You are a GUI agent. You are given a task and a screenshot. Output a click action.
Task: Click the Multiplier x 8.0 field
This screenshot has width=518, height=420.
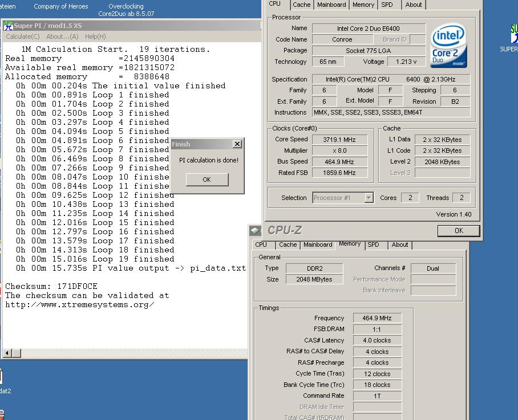339,151
